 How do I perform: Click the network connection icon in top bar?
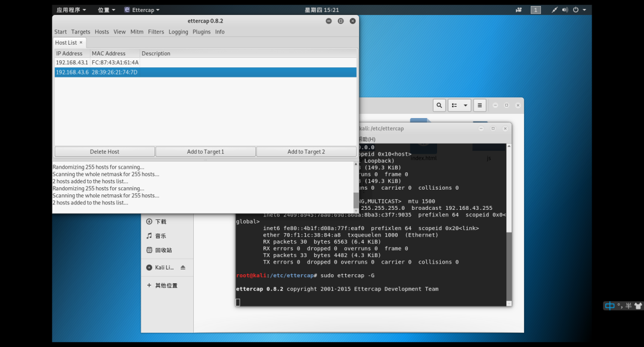point(555,10)
